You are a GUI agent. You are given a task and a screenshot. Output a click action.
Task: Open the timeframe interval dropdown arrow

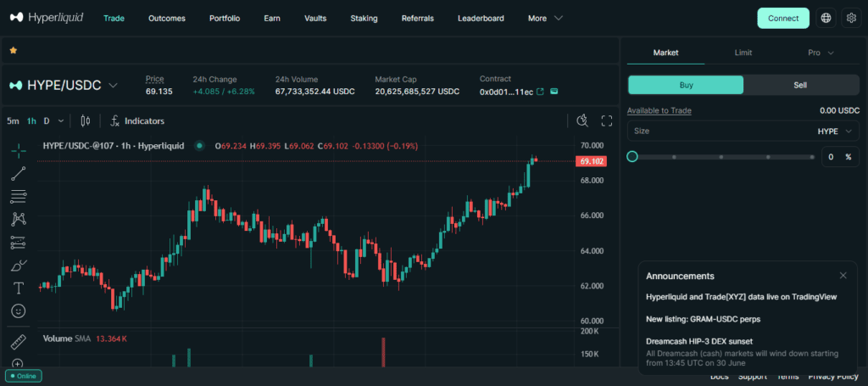[x=61, y=120]
